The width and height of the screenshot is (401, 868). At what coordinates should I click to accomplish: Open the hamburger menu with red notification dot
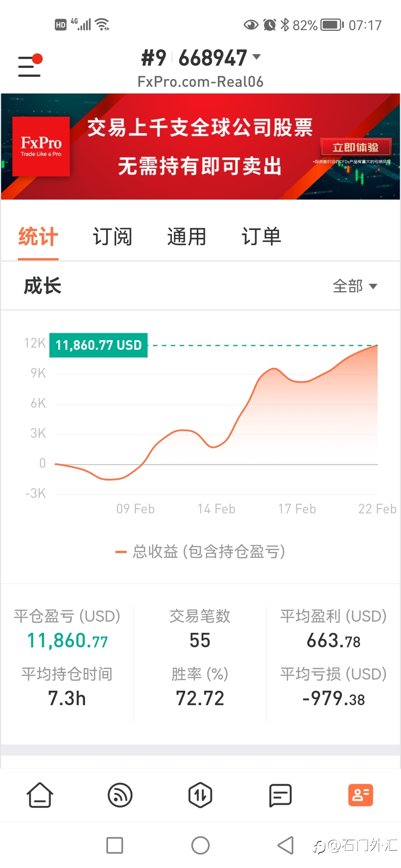click(x=30, y=65)
